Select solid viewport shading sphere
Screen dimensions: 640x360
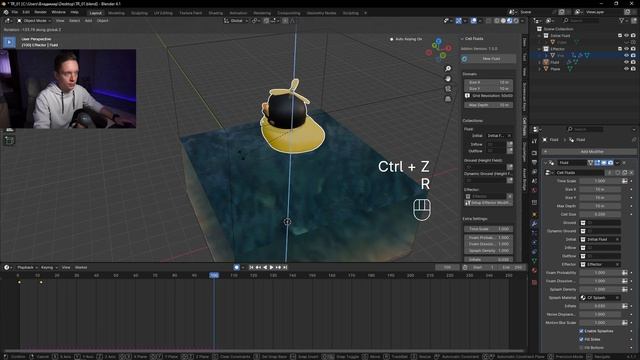point(503,20)
